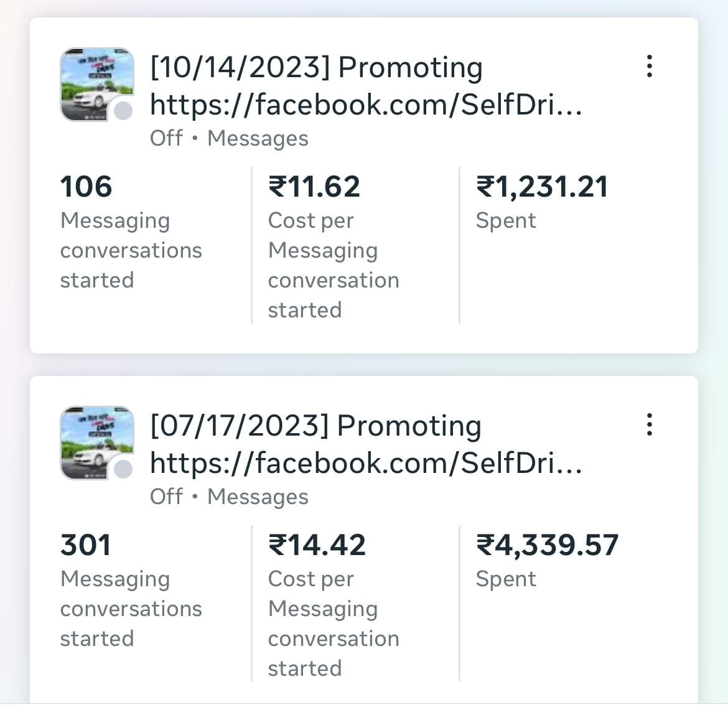Open the options menu for the 07/17/2023 ad
Image resolution: width=728 pixels, height=715 pixels.
pos(649,424)
